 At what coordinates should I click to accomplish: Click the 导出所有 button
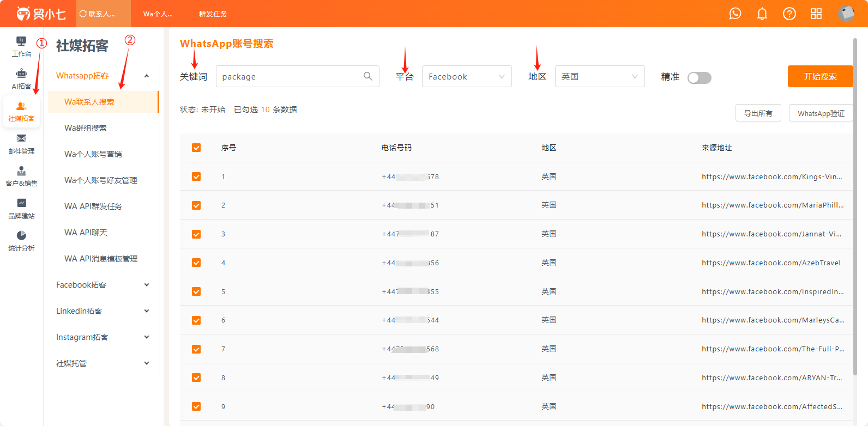point(758,113)
